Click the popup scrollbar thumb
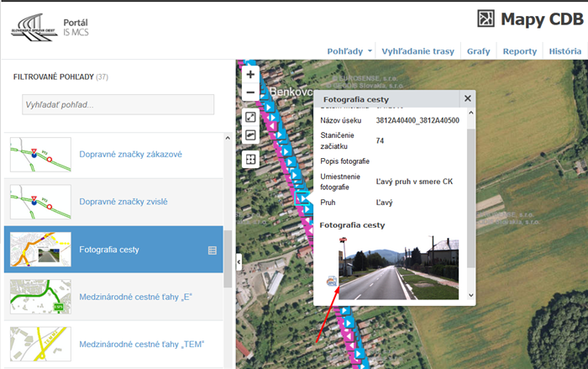This screenshot has height=369, width=588. pos(471,198)
